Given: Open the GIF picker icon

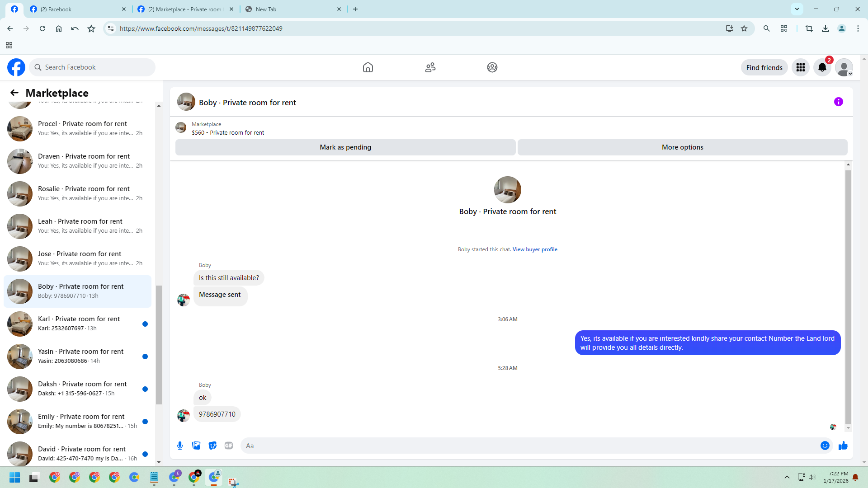Looking at the screenshot, I should pyautogui.click(x=229, y=446).
